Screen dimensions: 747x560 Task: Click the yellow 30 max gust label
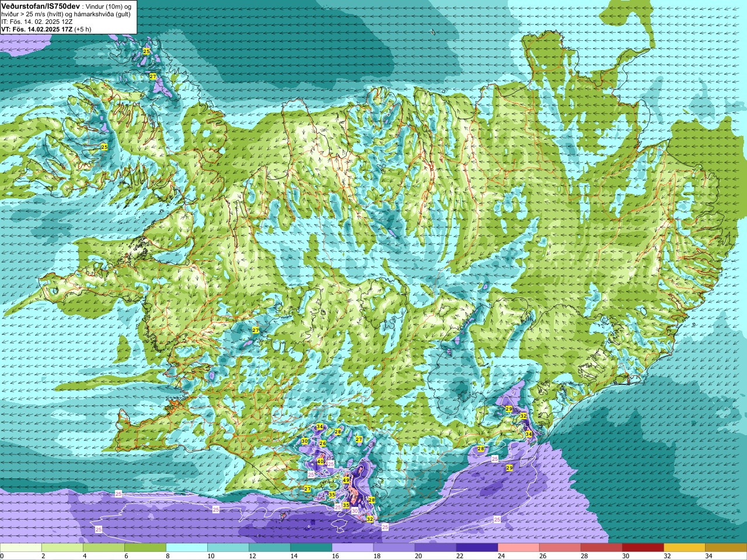305,441
